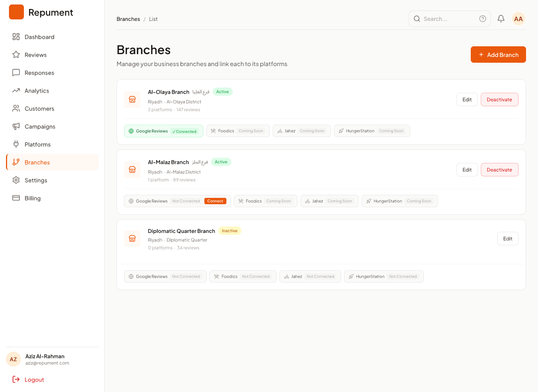The image size is (538, 392).
Task: Click the Billing card icon
Action: pyautogui.click(x=16, y=198)
